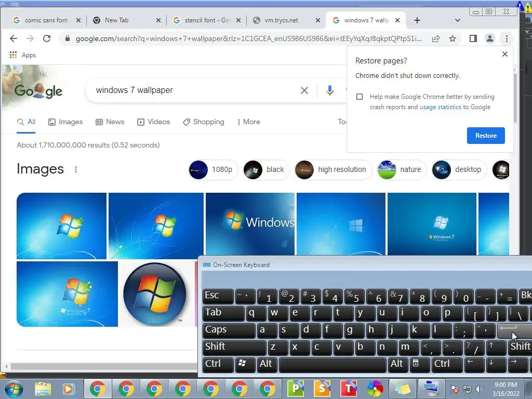The image size is (532, 399).
Task: Open Windows Explorer from the taskbar
Action: (x=43, y=389)
